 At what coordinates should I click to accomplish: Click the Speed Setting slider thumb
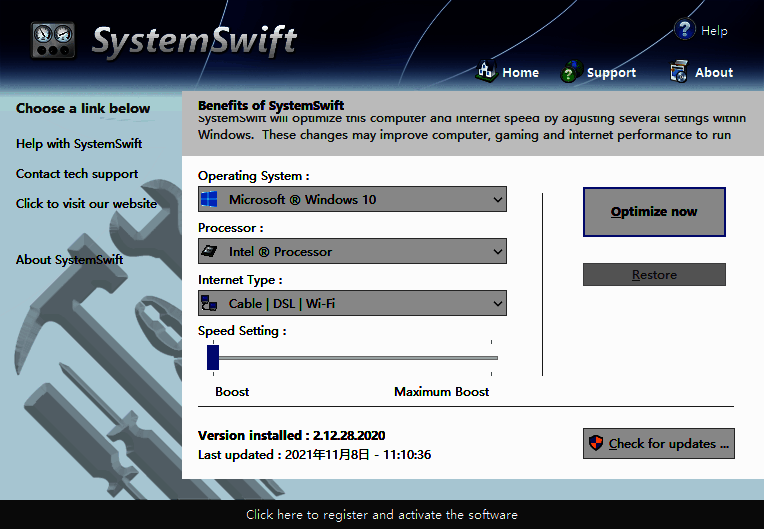click(213, 358)
